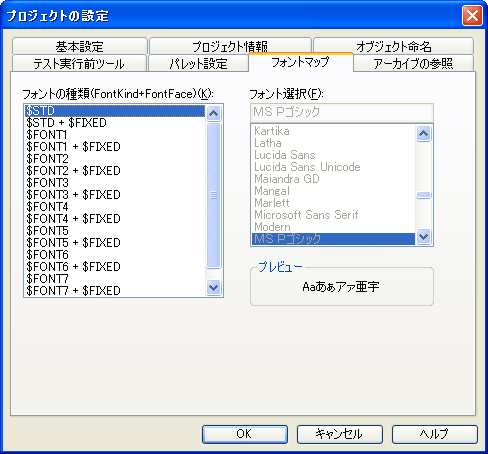
Task: Click up arrow of font kind list scrollbar
Action: click(x=213, y=114)
